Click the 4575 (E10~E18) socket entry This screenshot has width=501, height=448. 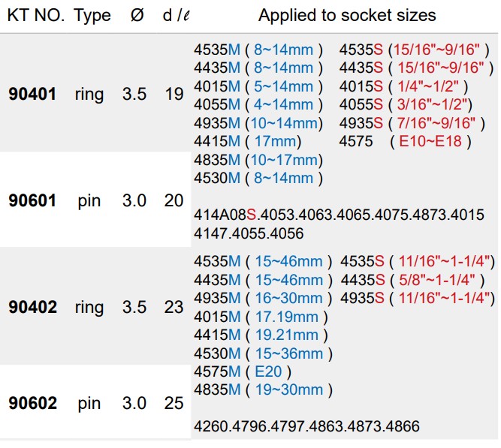click(x=405, y=141)
